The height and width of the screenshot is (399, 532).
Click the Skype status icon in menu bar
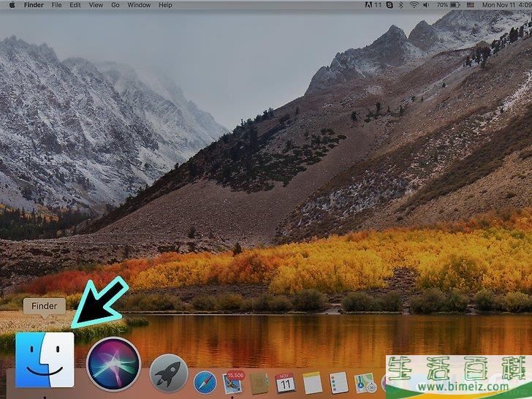pos(389,4)
